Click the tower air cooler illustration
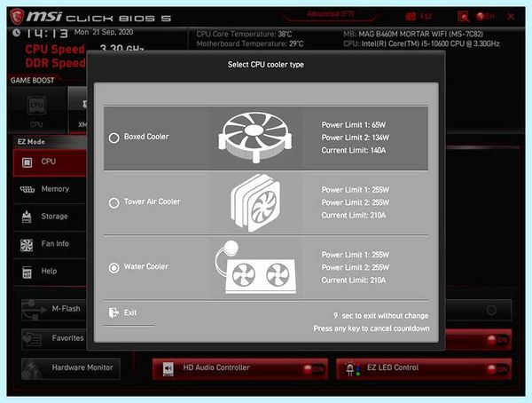The image size is (532, 403). click(x=255, y=203)
